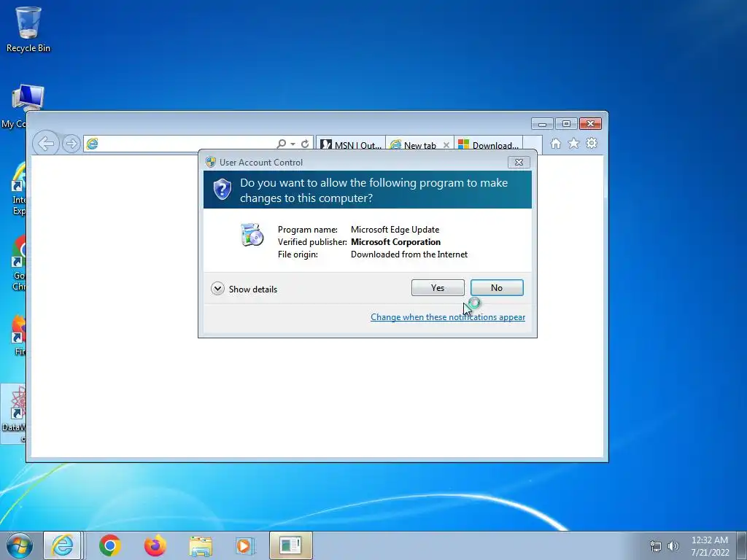This screenshot has height=560, width=747.
Task: Open a new blank tab button
Action: (533, 145)
